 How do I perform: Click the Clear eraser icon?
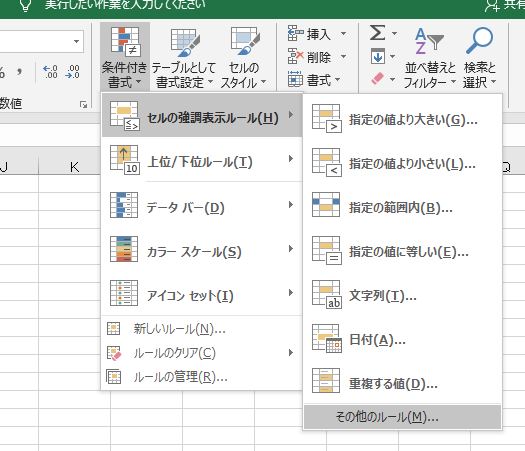pos(378,79)
